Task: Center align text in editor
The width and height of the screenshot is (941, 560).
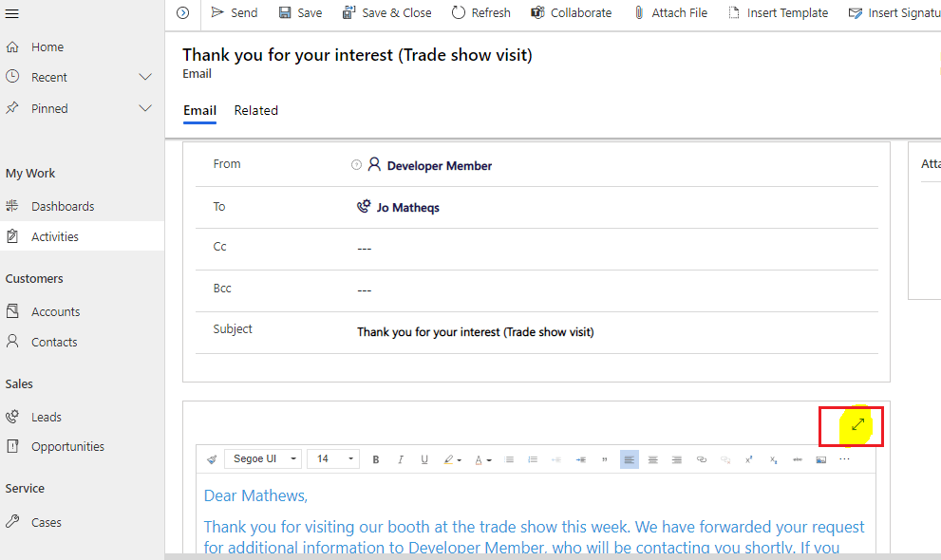Action: point(653,459)
